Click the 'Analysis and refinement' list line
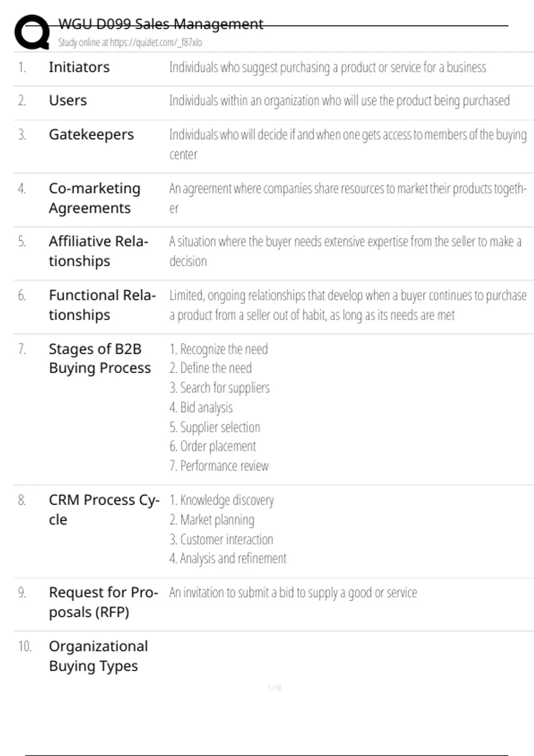 point(228,559)
